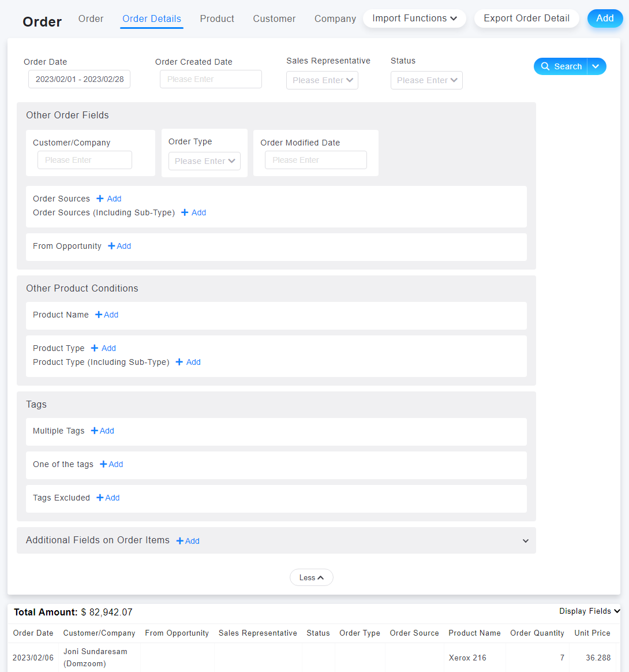Go to the Customer tab
Screen dimensions: 629x672
274,19
